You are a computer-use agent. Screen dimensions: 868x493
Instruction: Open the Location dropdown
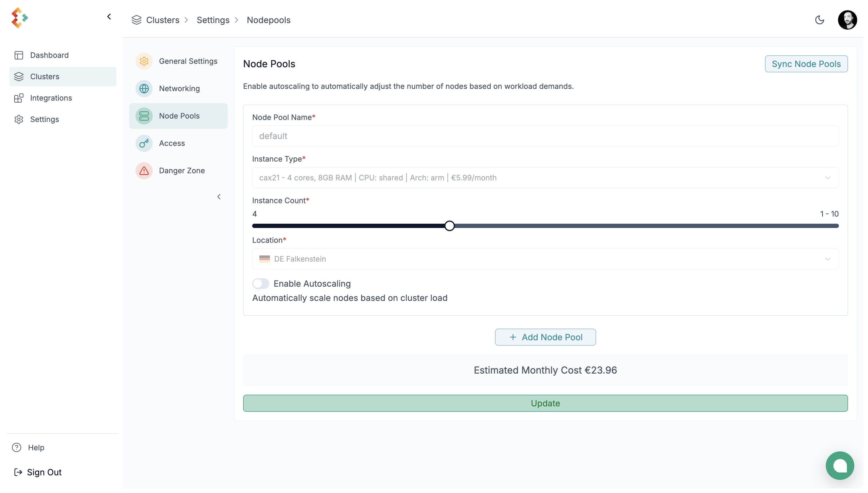[x=545, y=259]
